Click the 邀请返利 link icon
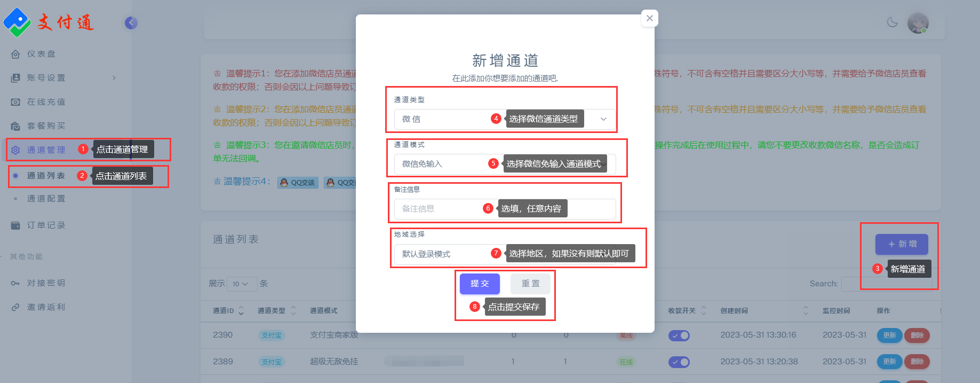 click(15, 307)
